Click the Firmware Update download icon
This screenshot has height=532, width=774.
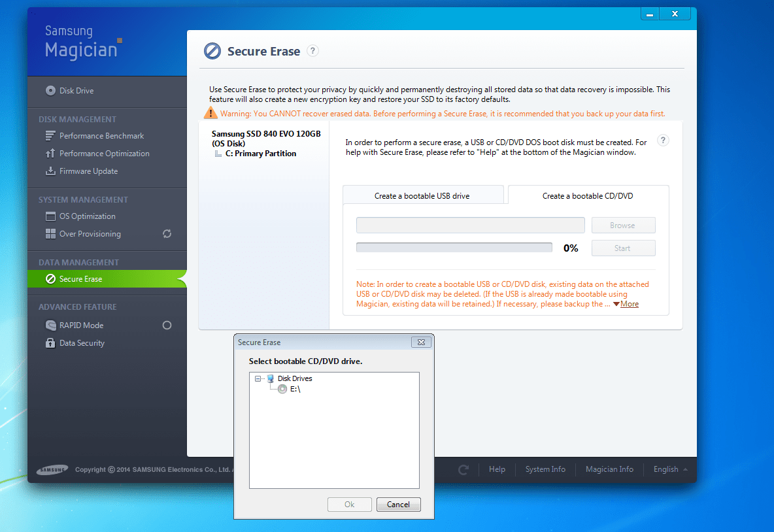point(50,171)
